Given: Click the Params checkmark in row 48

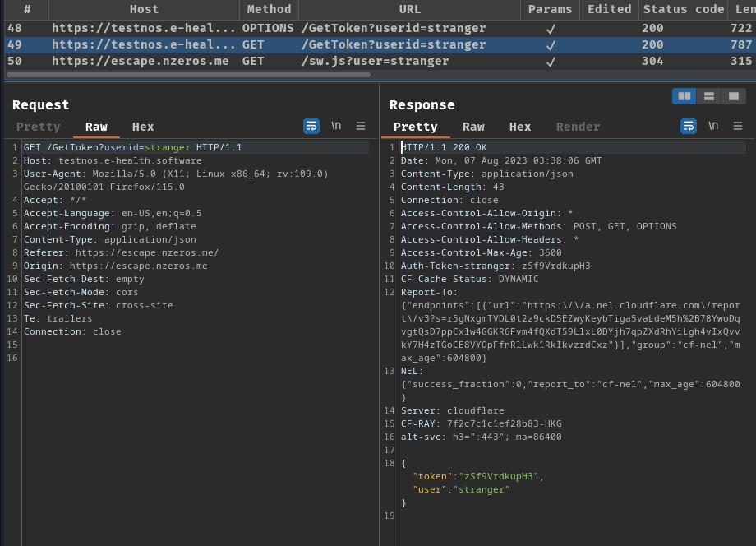Looking at the screenshot, I should coord(550,29).
